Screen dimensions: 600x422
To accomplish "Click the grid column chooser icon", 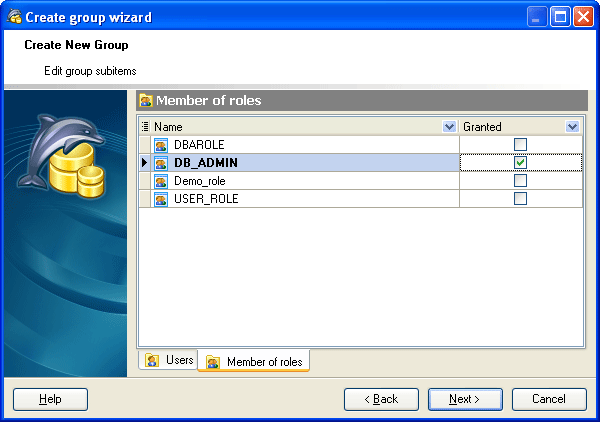I will click(x=145, y=127).
